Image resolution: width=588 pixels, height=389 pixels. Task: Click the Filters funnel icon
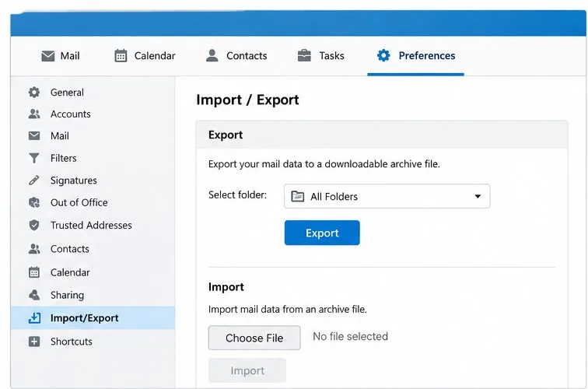coord(34,158)
